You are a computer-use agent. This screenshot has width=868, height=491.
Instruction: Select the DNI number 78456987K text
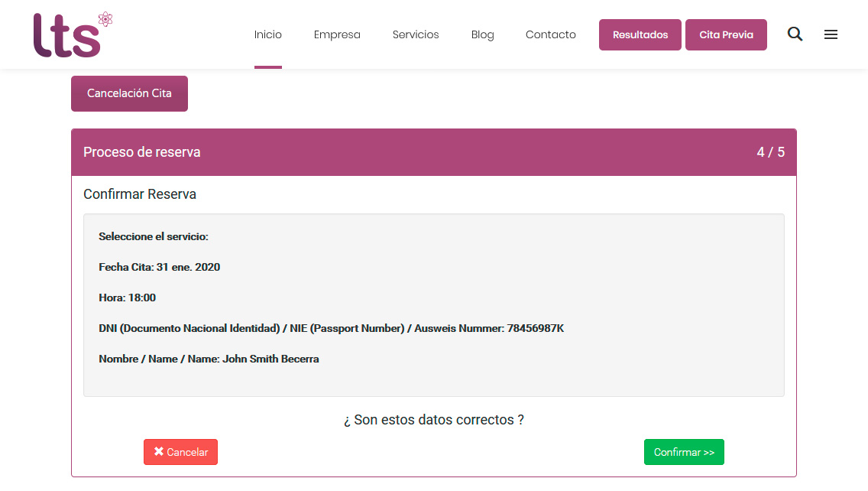(535, 328)
